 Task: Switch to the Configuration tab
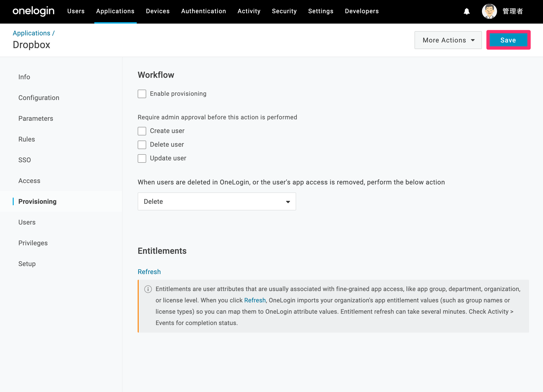click(39, 98)
